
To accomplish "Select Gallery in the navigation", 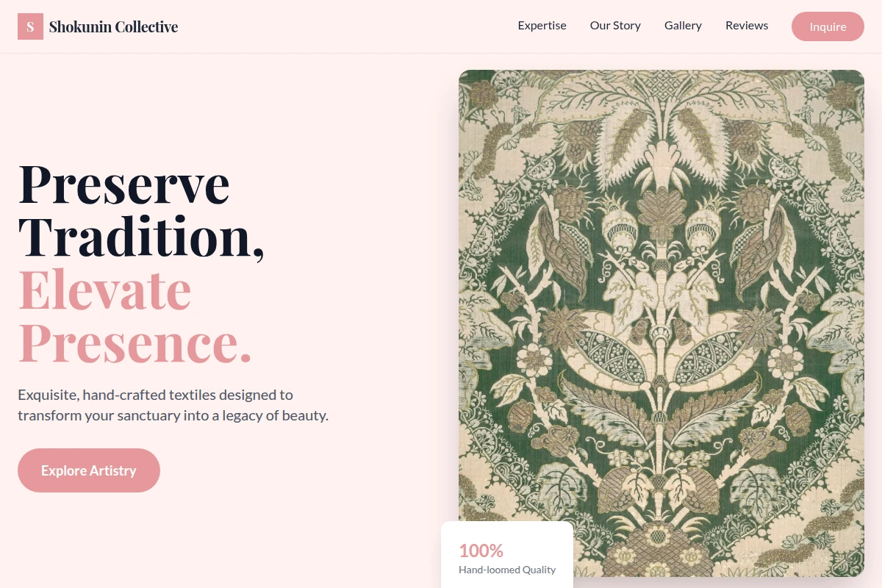I will [x=683, y=26].
